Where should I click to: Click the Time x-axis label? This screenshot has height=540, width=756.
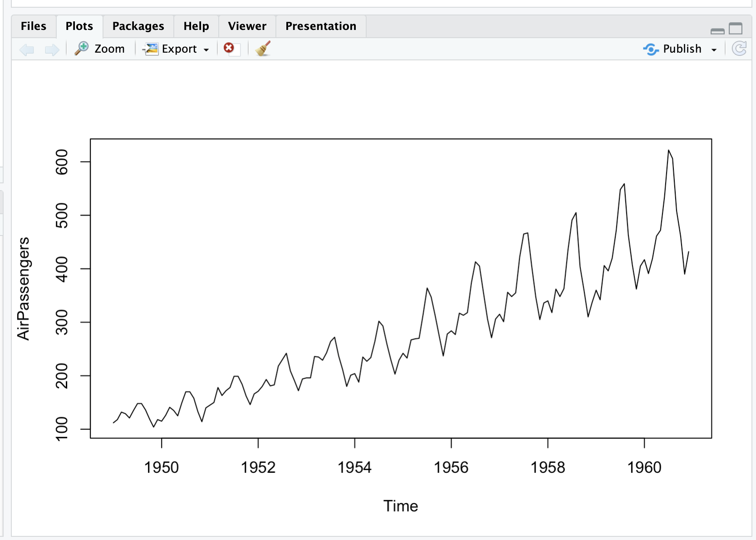[400, 506]
